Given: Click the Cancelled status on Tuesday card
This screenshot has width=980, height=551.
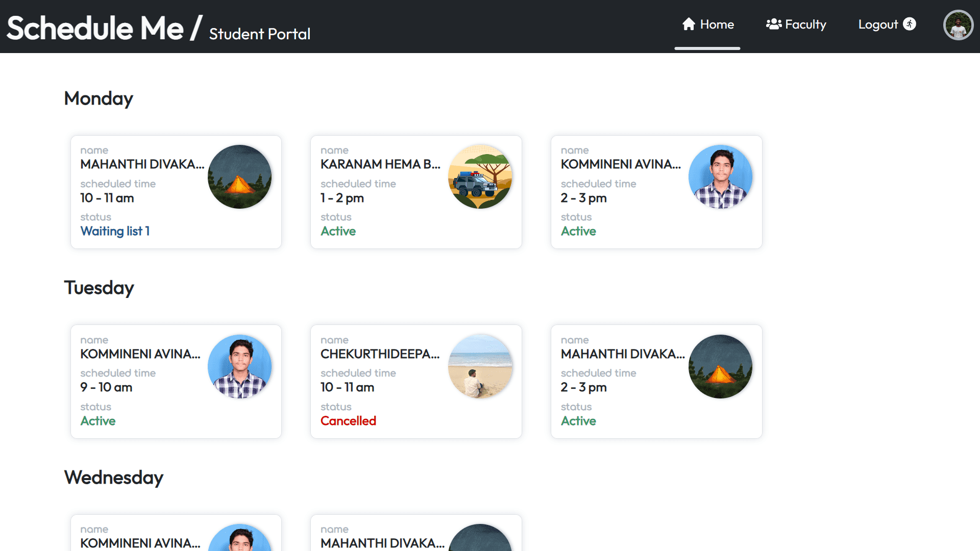Looking at the screenshot, I should point(348,421).
